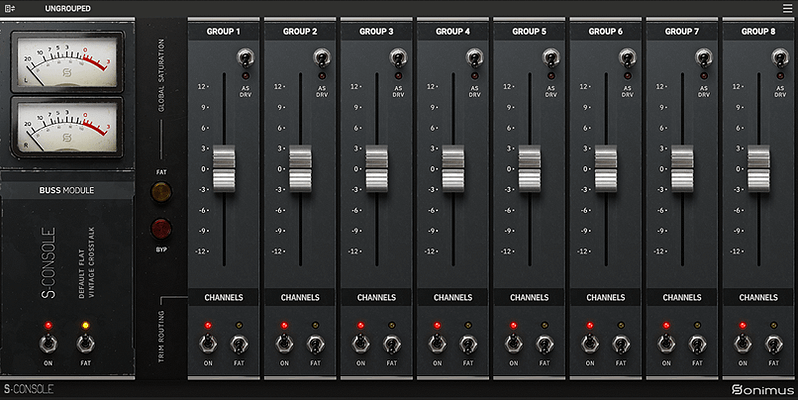Click CHANNELS label under Group 5
Screen dimensions: 798x400
pos(529,297)
